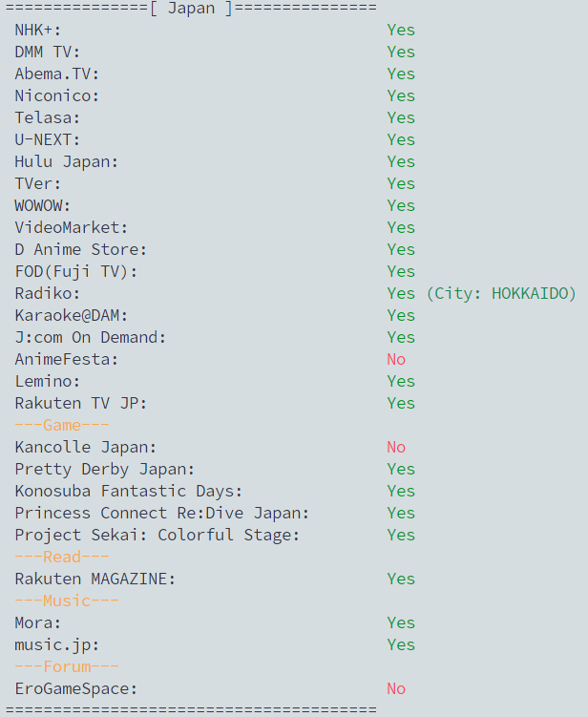588x717 pixels.
Task: Click the Hulu Japan label
Action: pyautogui.click(x=67, y=162)
